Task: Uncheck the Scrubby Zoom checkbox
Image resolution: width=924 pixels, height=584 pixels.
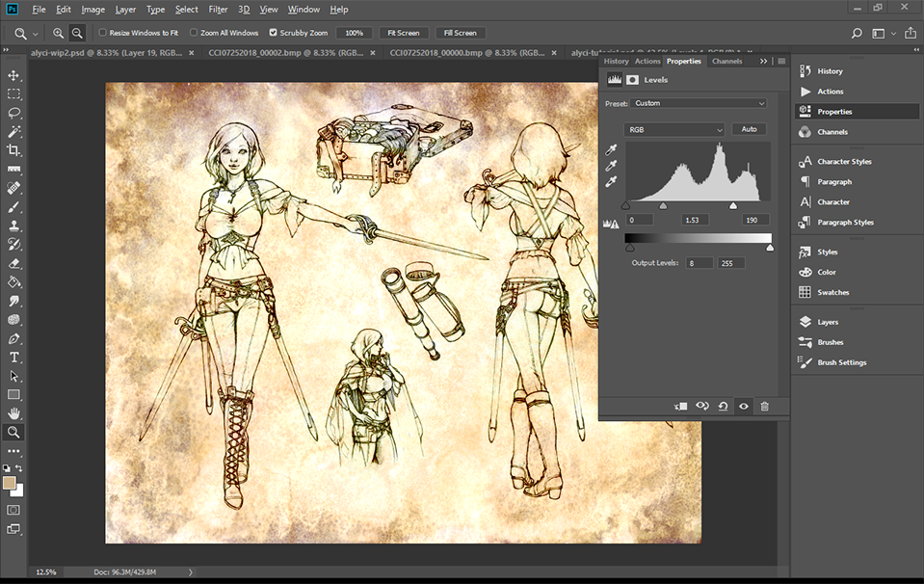Action: [x=273, y=33]
